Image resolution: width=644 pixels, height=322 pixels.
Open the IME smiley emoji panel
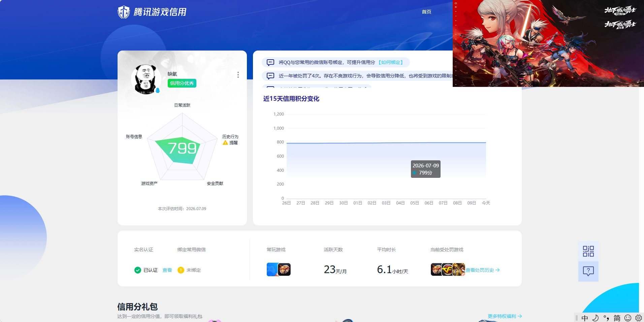628,318
